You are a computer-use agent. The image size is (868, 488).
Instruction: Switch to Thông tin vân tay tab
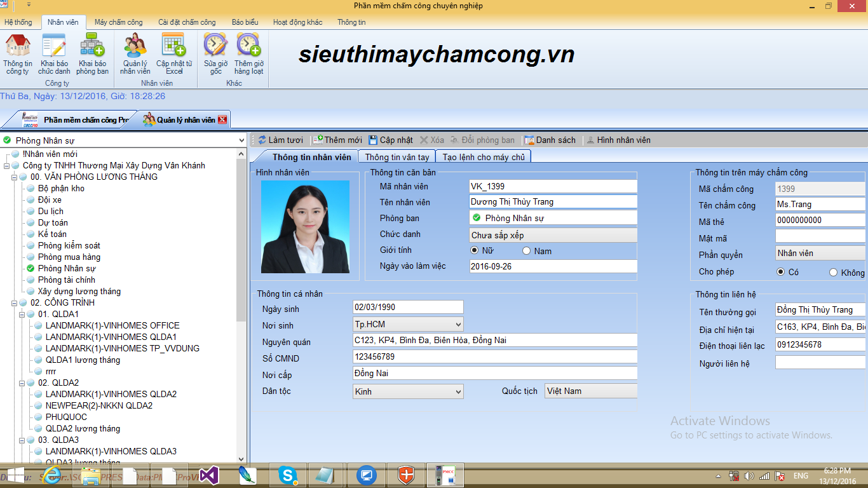click(x=397, y=157)
